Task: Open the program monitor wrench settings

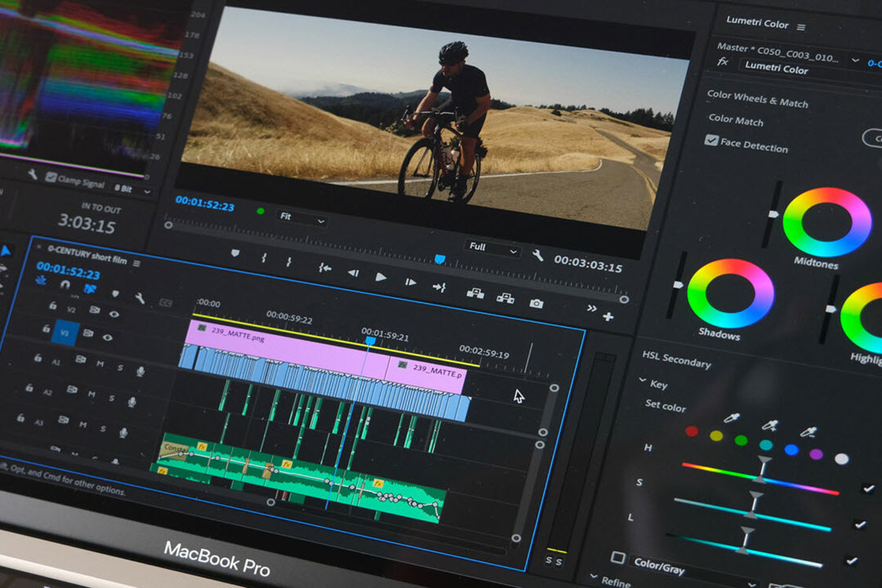Action: coord(537,256)
